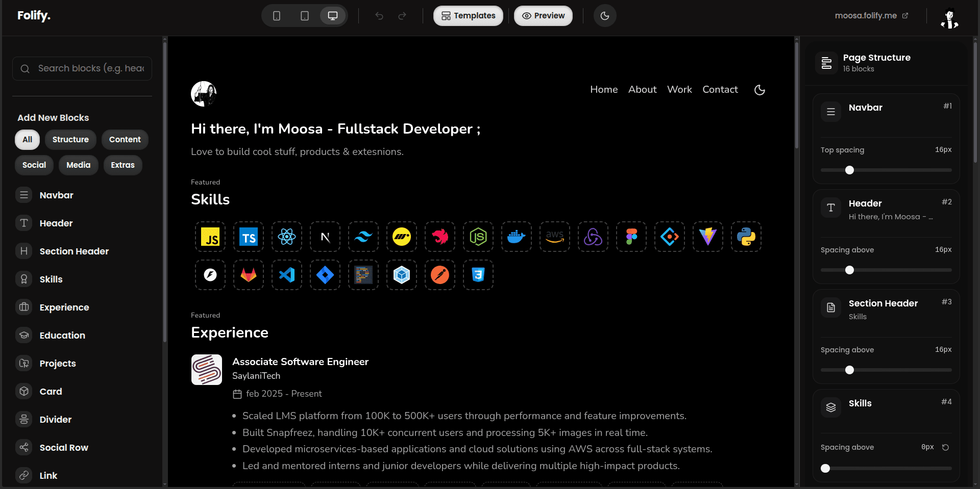The width and height of the screenshot is (980, 489).
Task: Select desktop device preview icon
Action: tap(333, 16)
